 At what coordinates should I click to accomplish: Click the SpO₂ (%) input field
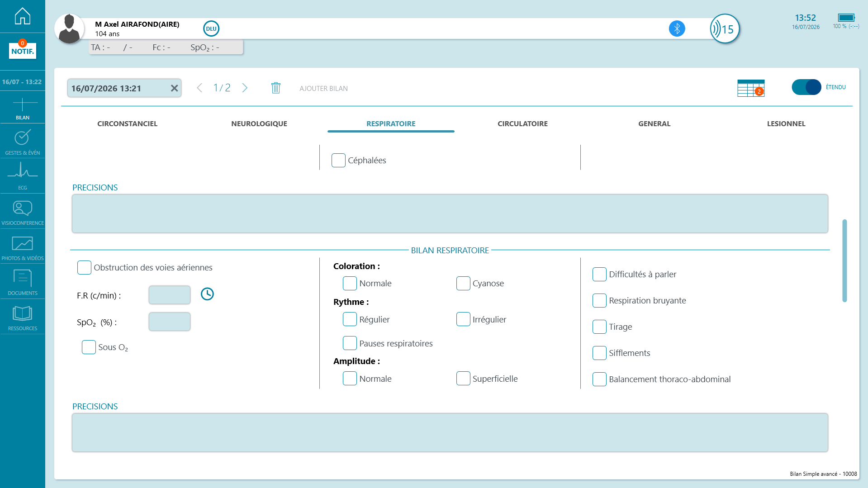170,322
